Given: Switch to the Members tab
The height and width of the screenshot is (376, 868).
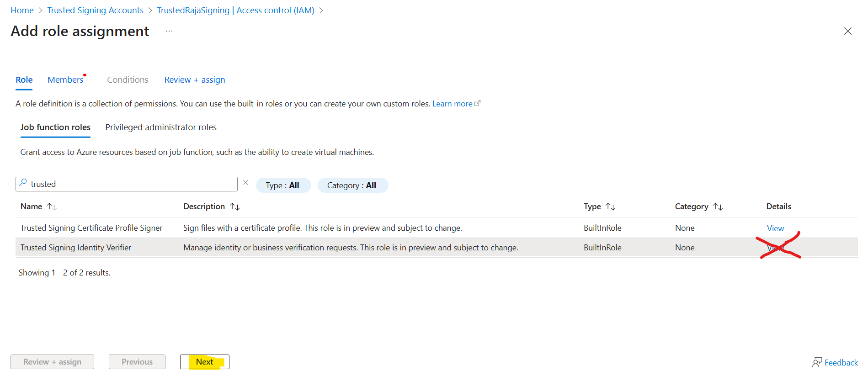Looking at the screenshot, I should pos(65,80).
